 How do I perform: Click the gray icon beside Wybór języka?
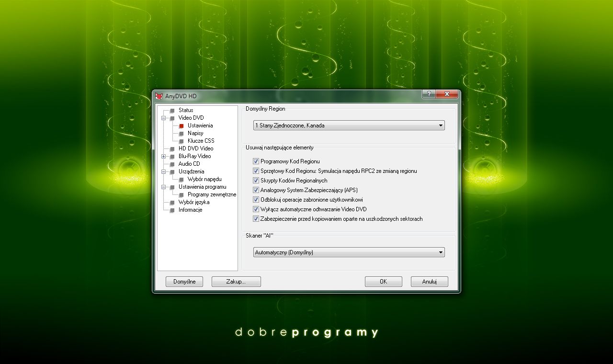point(172,203)
